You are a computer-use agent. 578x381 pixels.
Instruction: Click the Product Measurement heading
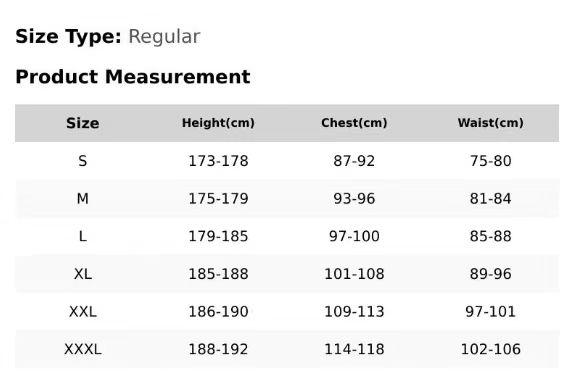tap(133, 77)
